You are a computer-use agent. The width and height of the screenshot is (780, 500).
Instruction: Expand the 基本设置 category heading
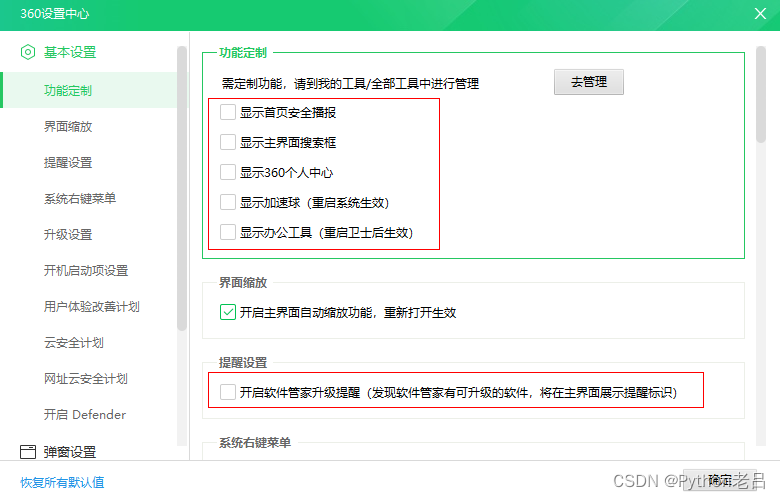[70, 52]
